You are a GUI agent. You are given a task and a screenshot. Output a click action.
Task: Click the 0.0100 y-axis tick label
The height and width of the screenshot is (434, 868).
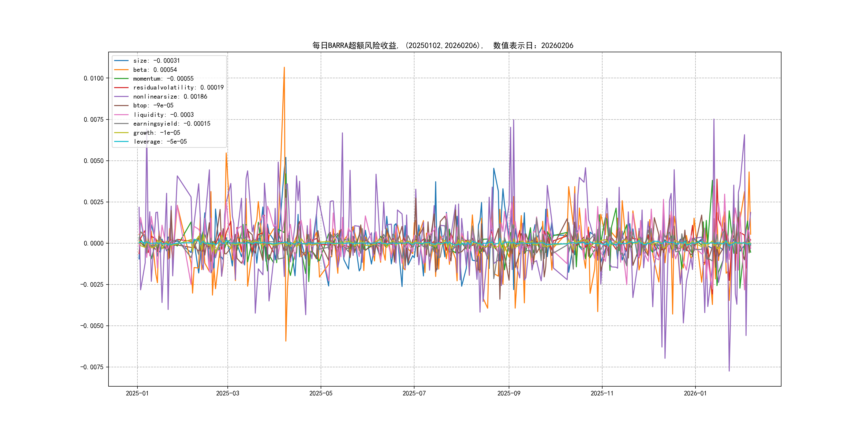click(94, 78)
